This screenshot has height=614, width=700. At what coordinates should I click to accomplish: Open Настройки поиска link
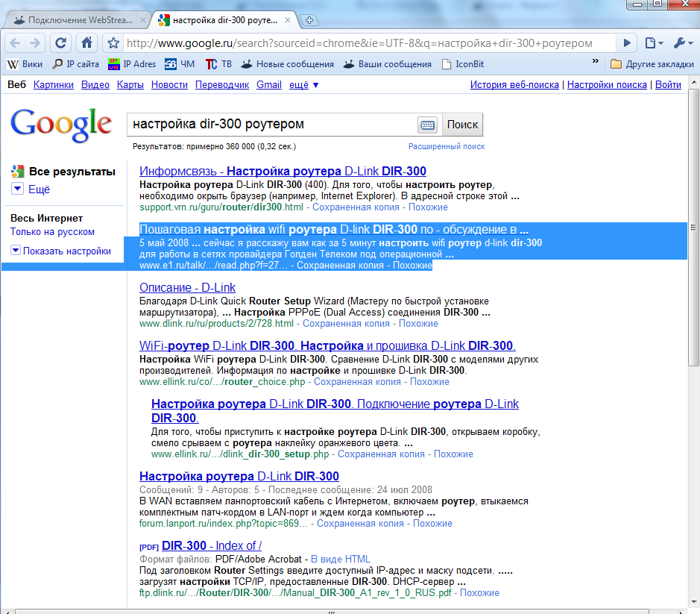point(607,85)
